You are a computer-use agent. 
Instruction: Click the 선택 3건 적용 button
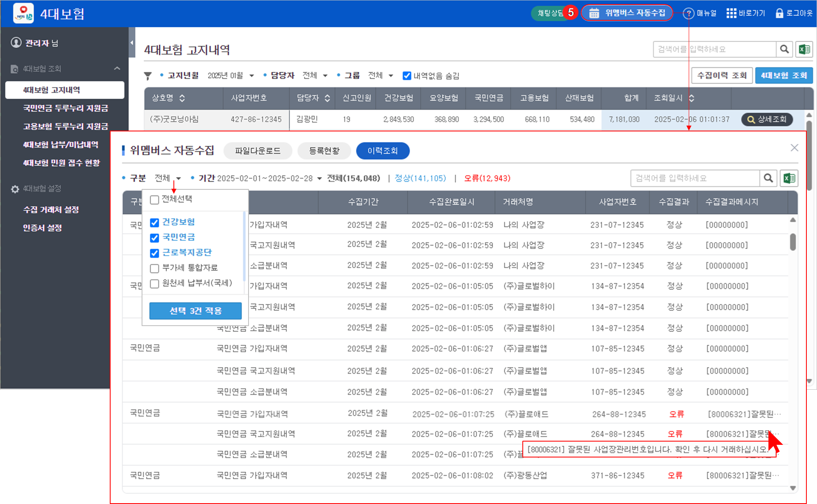click(x=195, y=311)
